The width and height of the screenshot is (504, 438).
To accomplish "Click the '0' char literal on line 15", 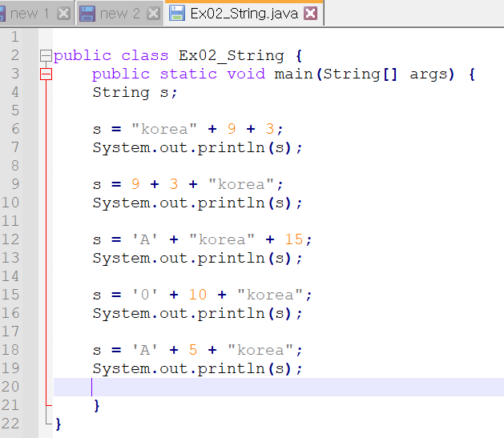I will 145,295.
